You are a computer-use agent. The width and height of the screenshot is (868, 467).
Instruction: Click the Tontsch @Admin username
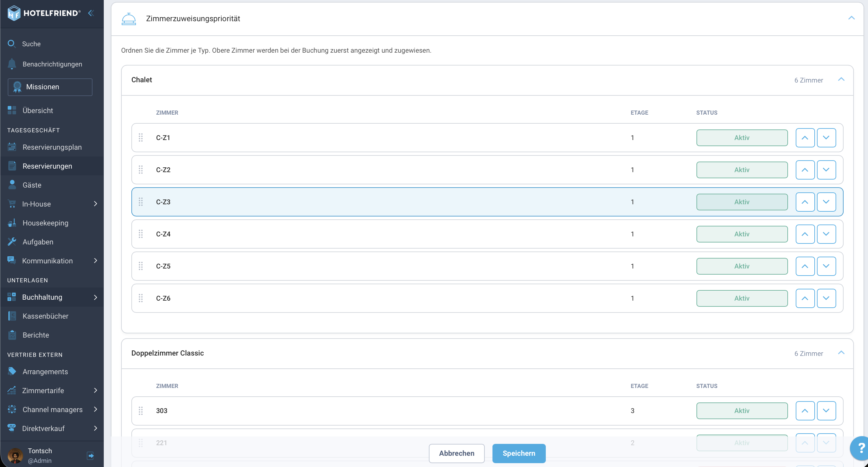[40, 455]
